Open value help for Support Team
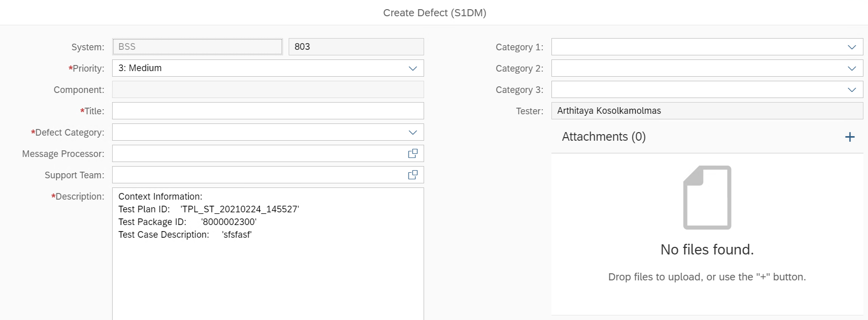The height and width of the screenshot is (320, 868). click(x=413, y=175)
